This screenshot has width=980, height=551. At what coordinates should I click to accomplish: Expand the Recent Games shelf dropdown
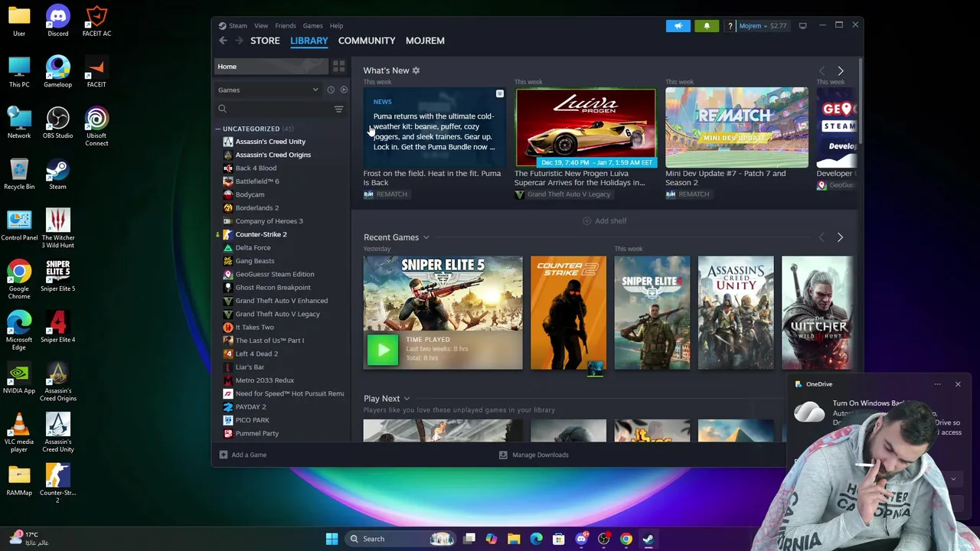426,237
